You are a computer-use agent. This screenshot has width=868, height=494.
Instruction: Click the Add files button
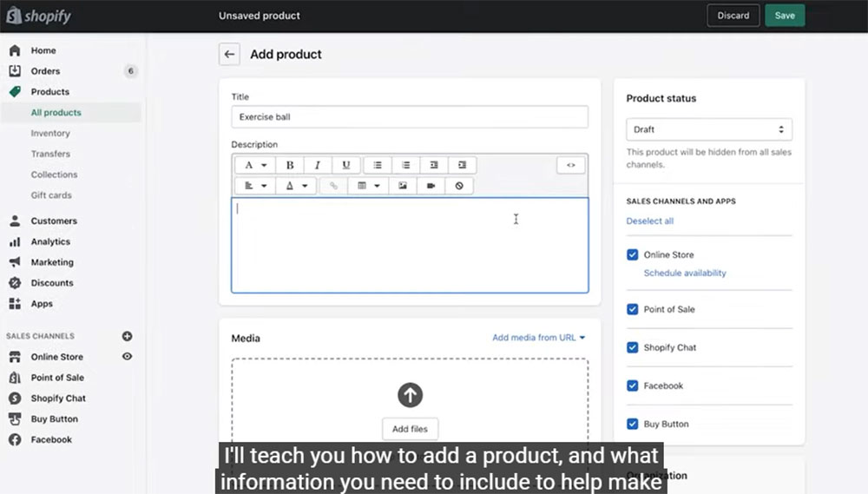[410, 429]
